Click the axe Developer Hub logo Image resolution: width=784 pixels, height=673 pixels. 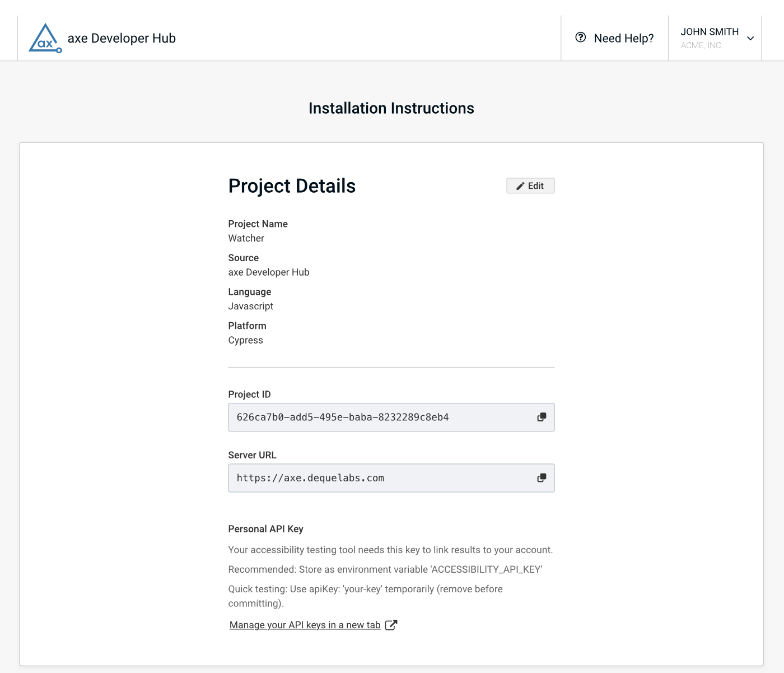(x=45, y=38)
